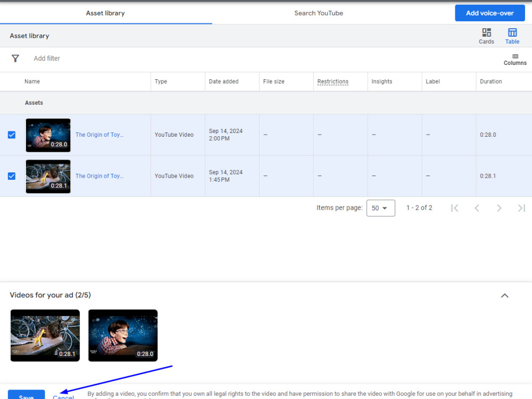Click the Label column header
This screenshot has width=532, height=399.
click(x=433, y=81)
